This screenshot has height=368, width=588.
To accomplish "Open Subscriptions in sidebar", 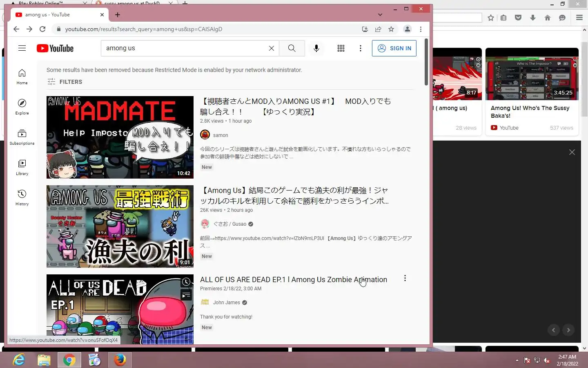I will (22, 137).
